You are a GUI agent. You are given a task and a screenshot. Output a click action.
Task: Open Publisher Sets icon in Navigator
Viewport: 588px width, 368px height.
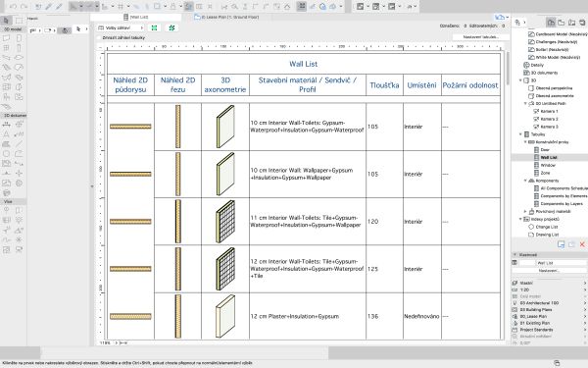(582, 23)
